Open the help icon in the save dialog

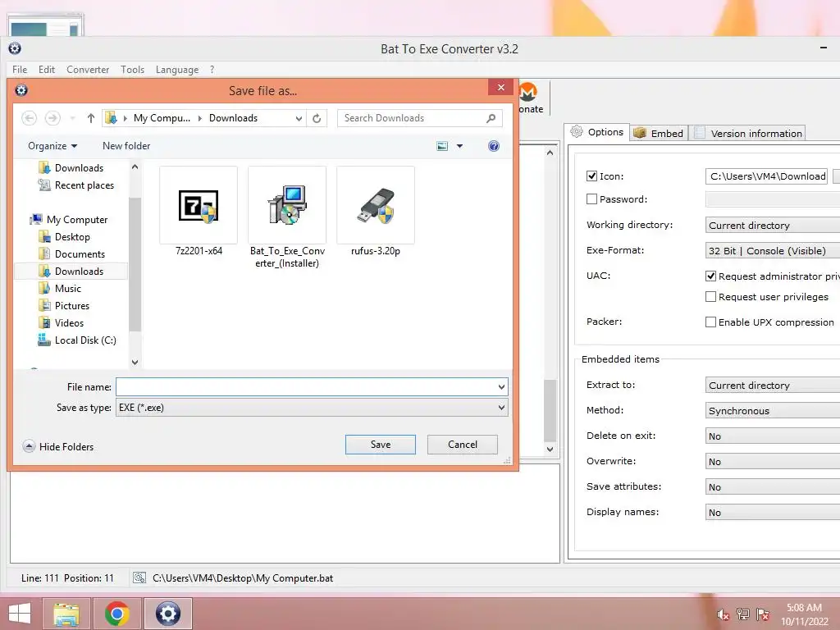(x=494, y=146)
